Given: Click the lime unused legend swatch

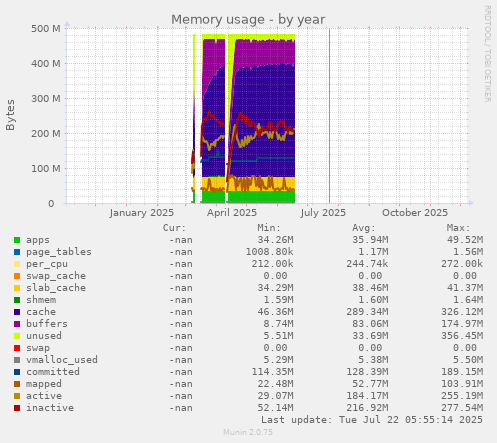Looking at the screenshot, I should 17,336.
